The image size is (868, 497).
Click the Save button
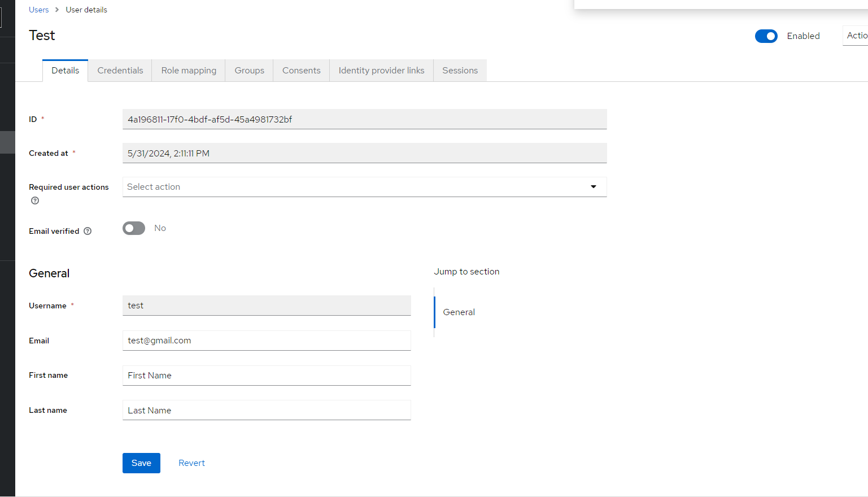pos(141,463)
